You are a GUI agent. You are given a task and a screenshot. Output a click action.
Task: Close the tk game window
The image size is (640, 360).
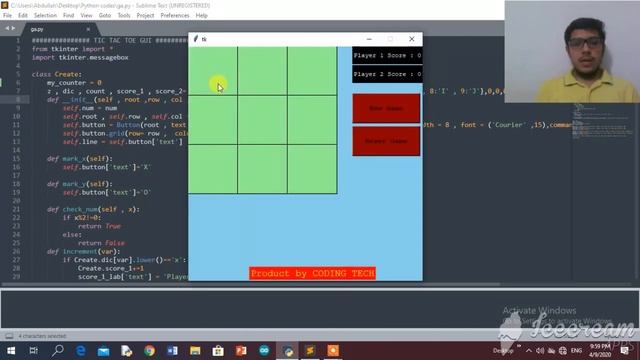(411, 39)
